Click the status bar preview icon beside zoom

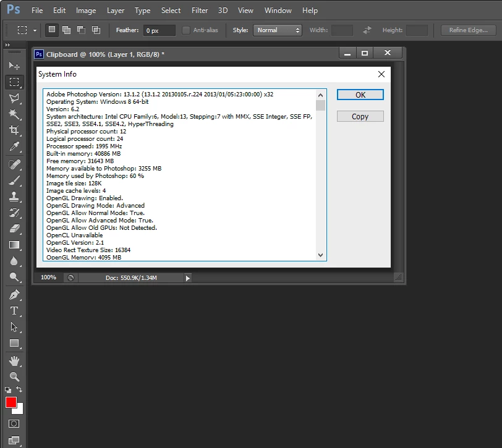click(70, 278)
